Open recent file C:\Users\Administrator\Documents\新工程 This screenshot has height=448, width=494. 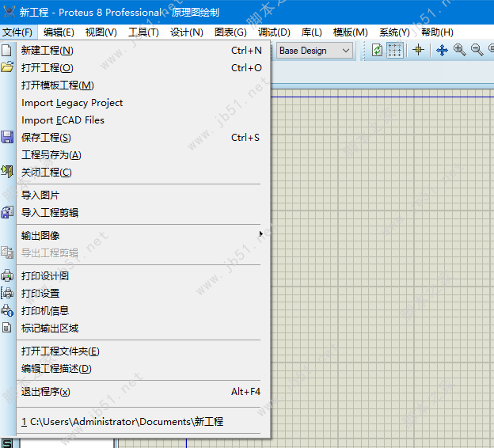143,422
